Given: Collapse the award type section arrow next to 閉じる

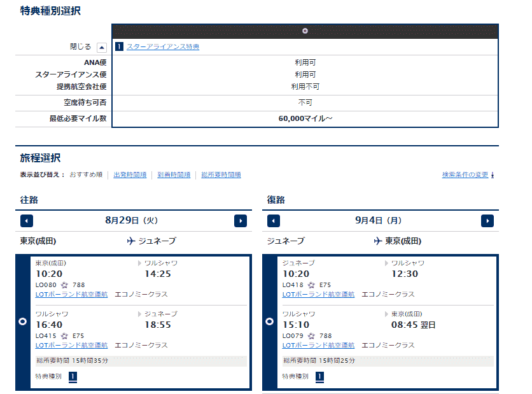Looking at the screenshot, I should click(x=102, y=48).
